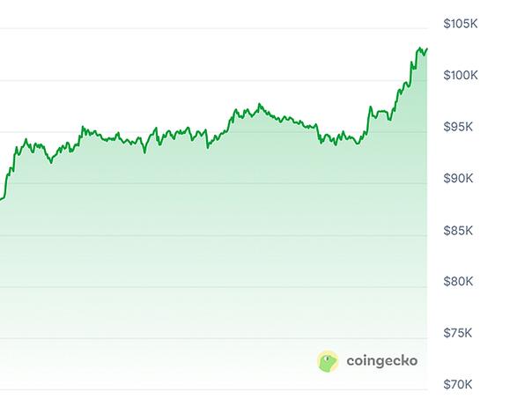Image resolution: width=532 pixels, height=399 pixels.
Task: Click the $90K price axis label
Action: pyautogui.click(x=460, y=179)
